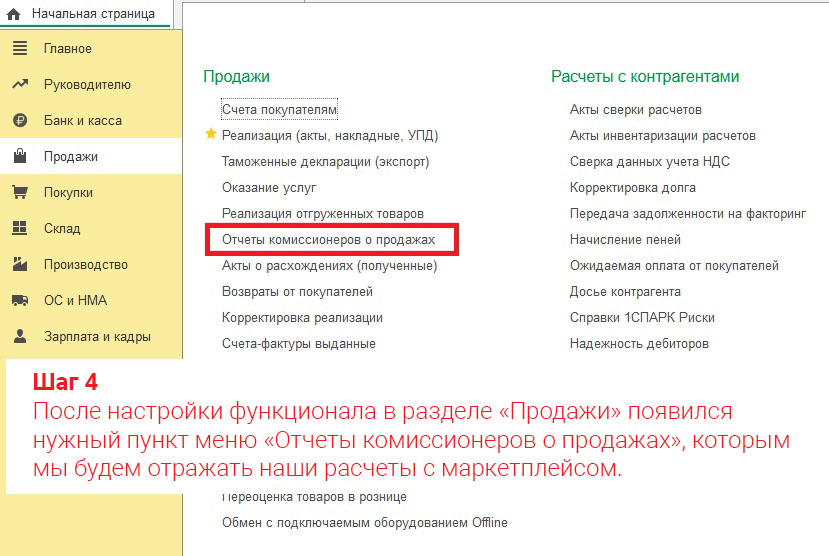Screen dimensions: 829x556
Task: Open Обмен с подключаемым оборудованием Offline
Action: pos(364,523)
